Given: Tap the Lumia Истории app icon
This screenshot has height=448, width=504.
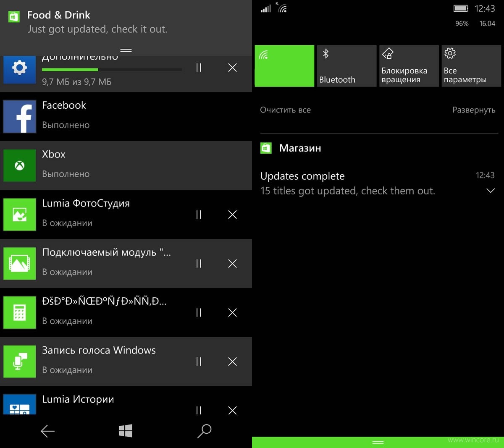Looking at the screenshot, I should click(20, 404).
